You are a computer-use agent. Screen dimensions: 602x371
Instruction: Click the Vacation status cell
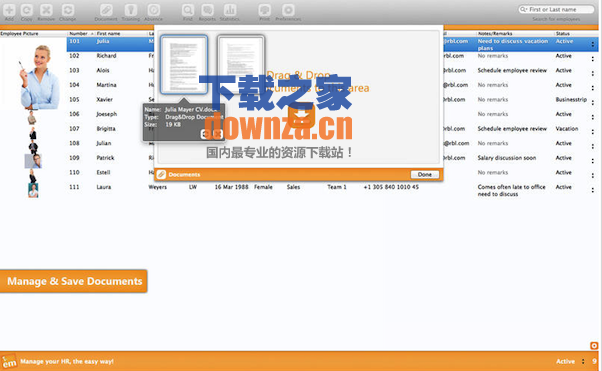pos(567,129)
